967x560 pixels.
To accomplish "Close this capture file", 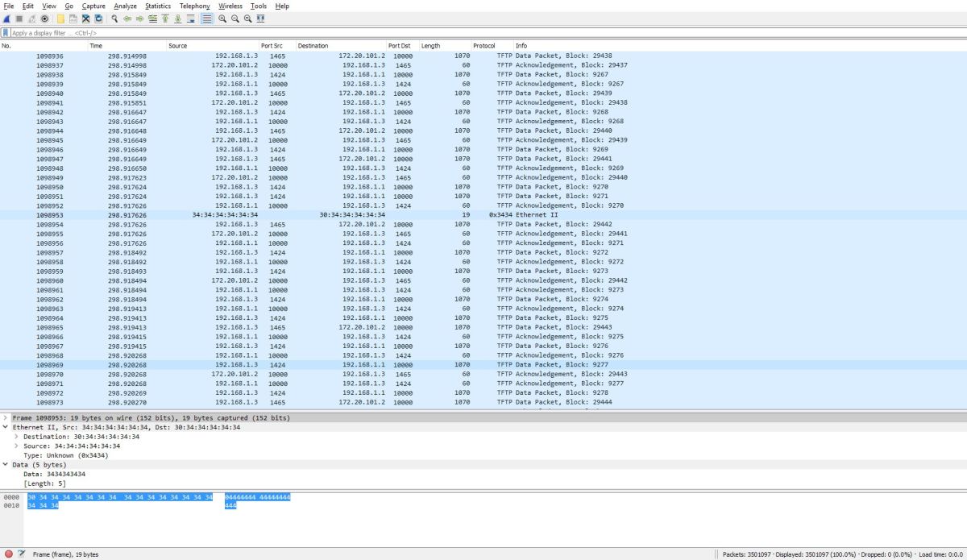I will pos(85,19).
